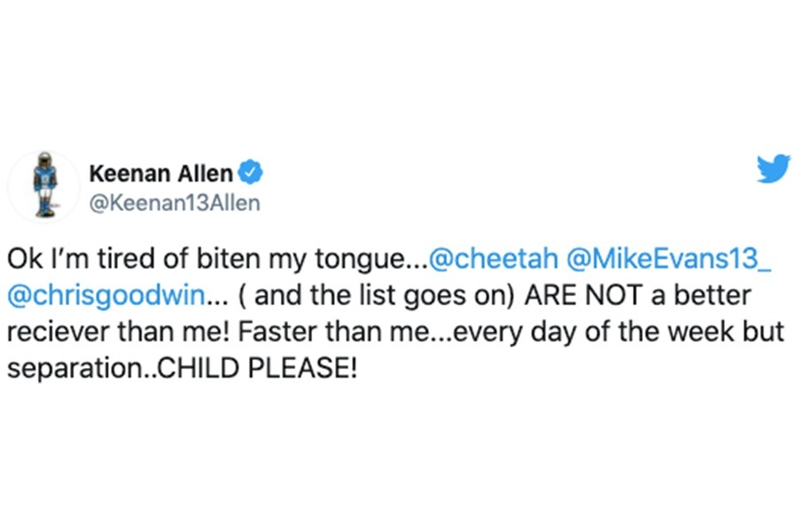Open the @cheetah mention
The height and width of the screenshot is (532, 796).
click(x=493, y=258)
